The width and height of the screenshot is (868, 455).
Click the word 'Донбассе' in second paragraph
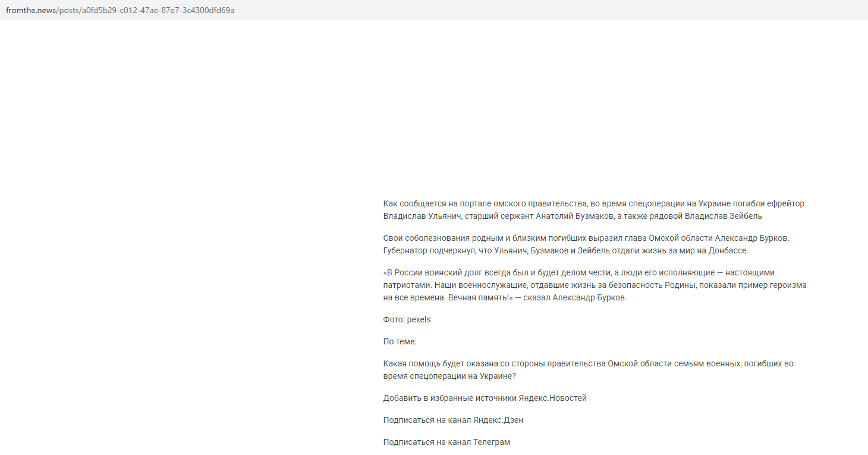point(728,250)
